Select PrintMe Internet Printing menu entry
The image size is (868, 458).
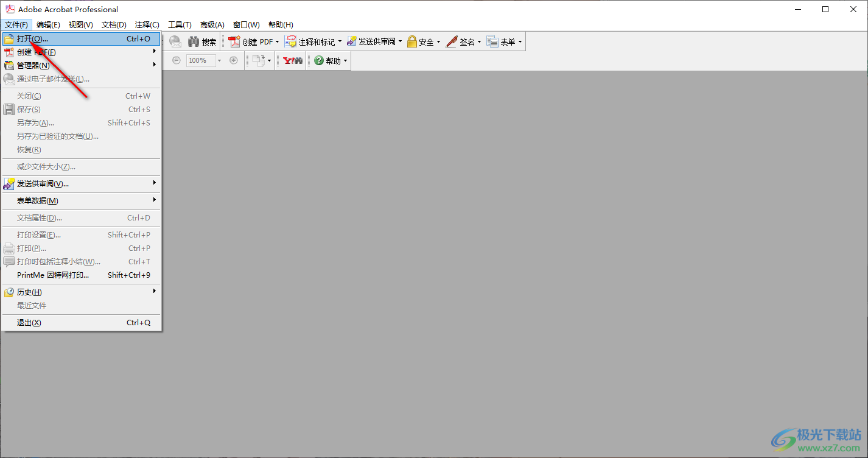(x=53, y=275)
